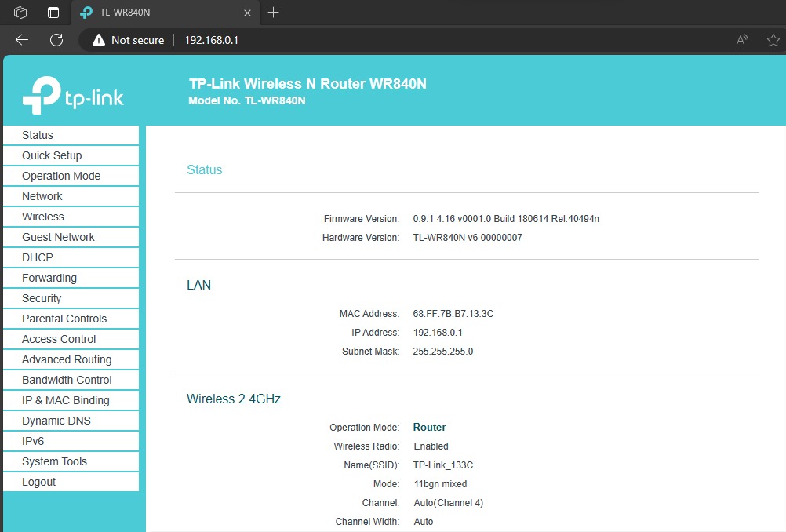Screen dimensions: 786x532
Task: Close the TL-WR840N tab
Action: pos(247,13)
